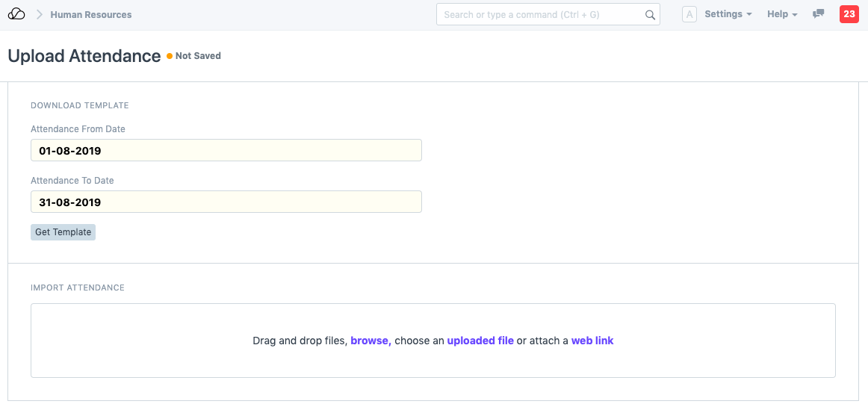This screenshot has height=407, width=868.
Task: Go to Human Resources breadcrumb
Action: click(91, 14)
